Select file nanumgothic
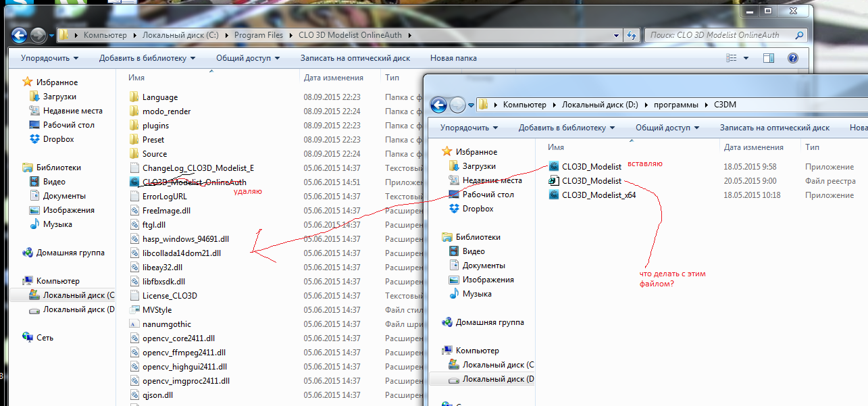This screenshot has height=406, width=868. pyautogui.click(x=167, y=324)
